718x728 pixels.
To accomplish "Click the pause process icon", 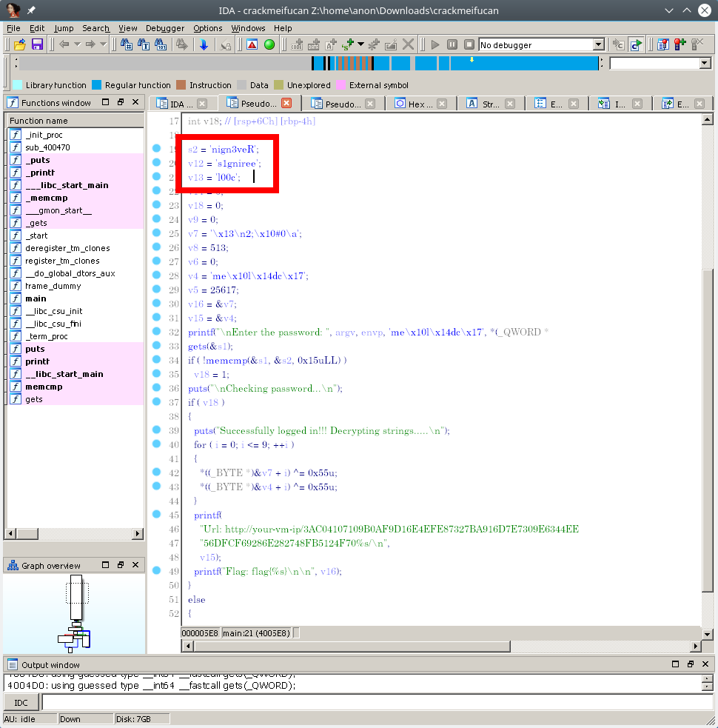I will click(452, 44).
